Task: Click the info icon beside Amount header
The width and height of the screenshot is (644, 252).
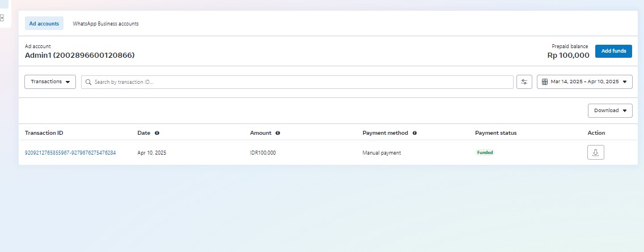Action: click(278, 133)
